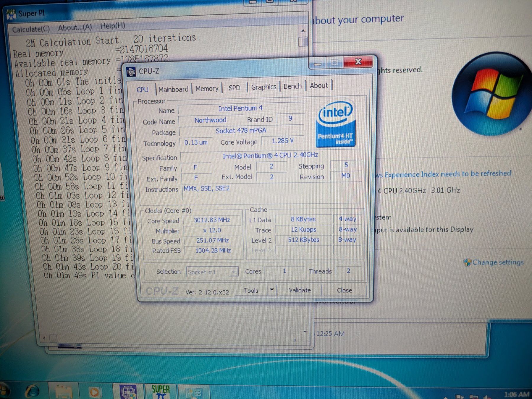Screen dimensions: 532x399
Task: Click Super PI horizontal scrollbar left arrow
Action: click(44, 338)
